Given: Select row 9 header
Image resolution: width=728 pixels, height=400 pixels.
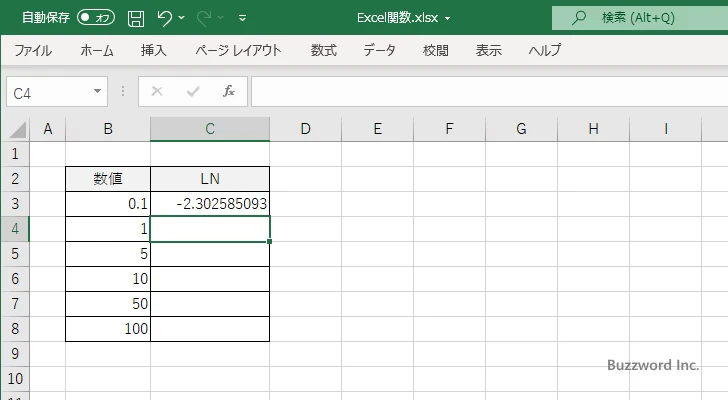Looking at the screenshot, I should tap(15, 354).
